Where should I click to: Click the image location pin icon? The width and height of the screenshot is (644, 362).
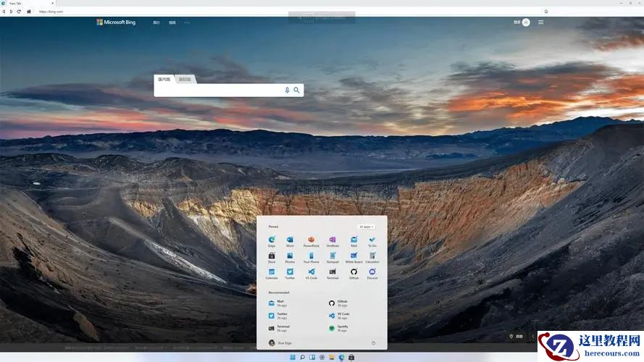click(511, 336)
